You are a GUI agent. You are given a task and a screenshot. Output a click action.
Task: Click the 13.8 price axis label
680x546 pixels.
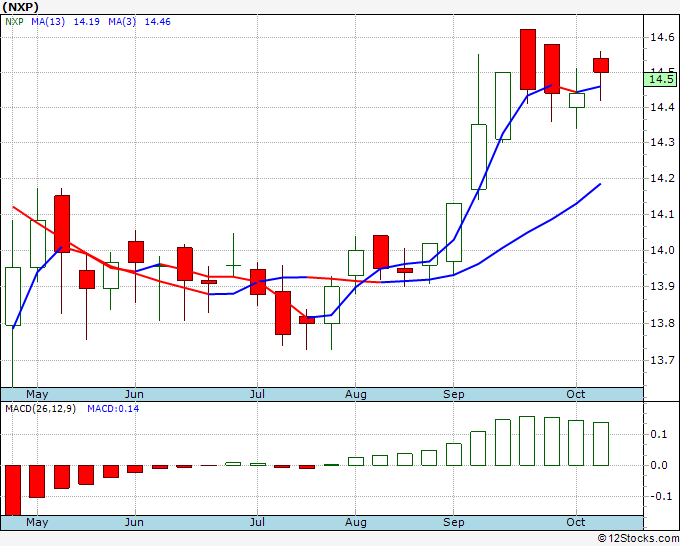click(662, 323)
